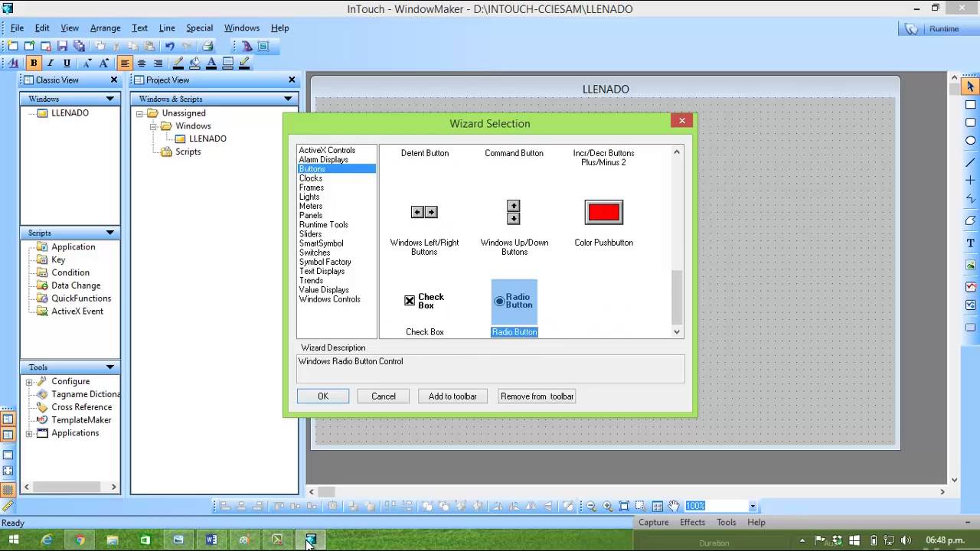The image size is (980, 551).
Task: Click the New Window toolbar icon
Action: click(x=13, y=46)
